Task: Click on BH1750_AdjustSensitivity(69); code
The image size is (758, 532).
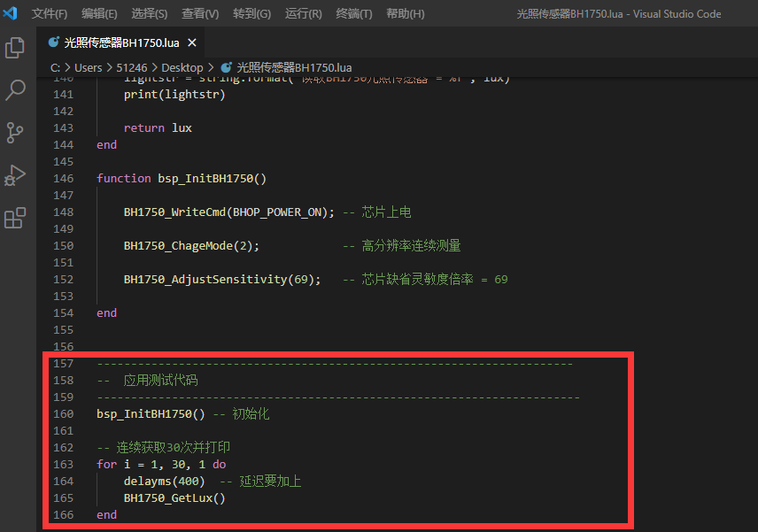Action: pyautogui.click(x=222, y=280)
